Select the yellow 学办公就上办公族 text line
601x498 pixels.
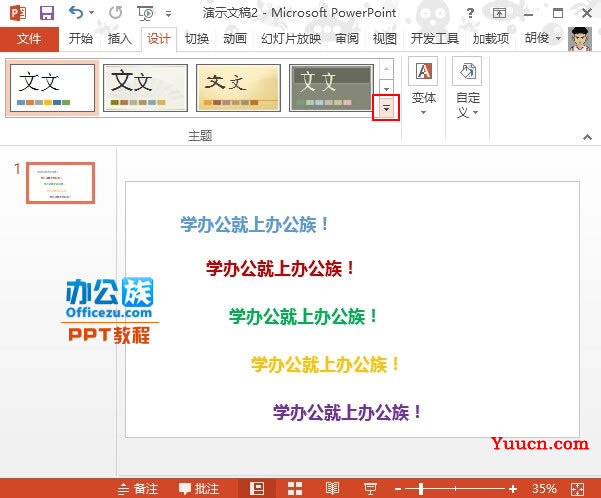pyautogui.click(x=325, y=364)
